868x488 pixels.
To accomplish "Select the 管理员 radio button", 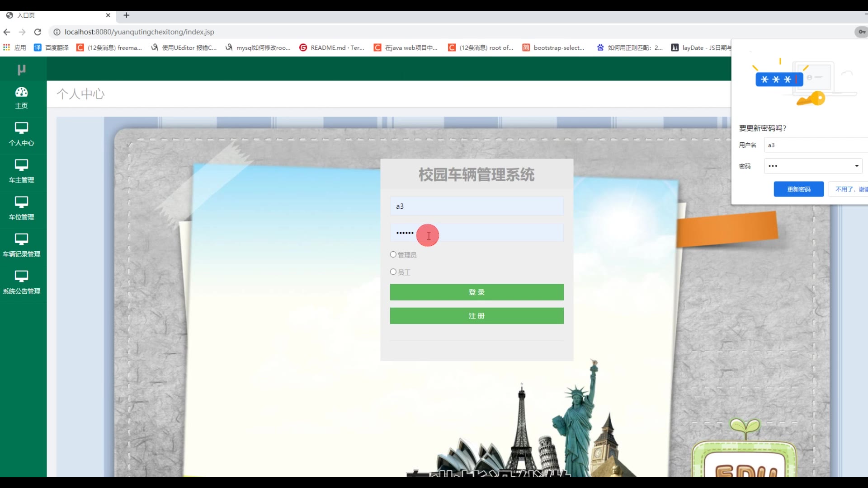I will [x=393, y=254].
